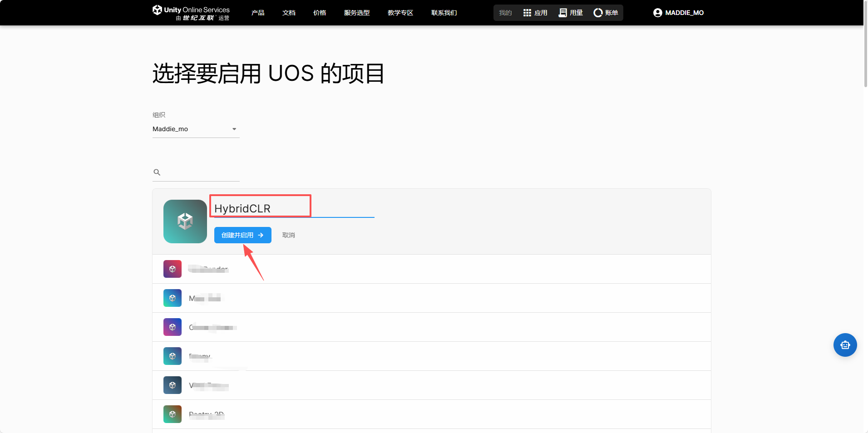Select the first project with purple-red icon
Screen dimensions: 868x433
432,269
